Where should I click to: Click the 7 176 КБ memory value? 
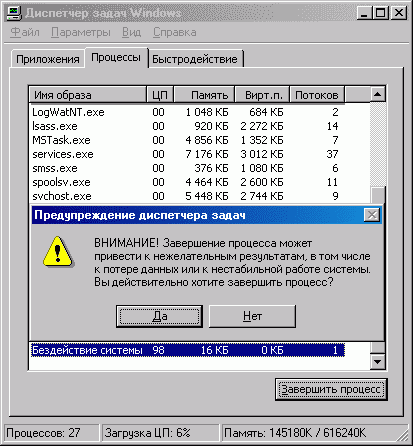tap(207, 154)
